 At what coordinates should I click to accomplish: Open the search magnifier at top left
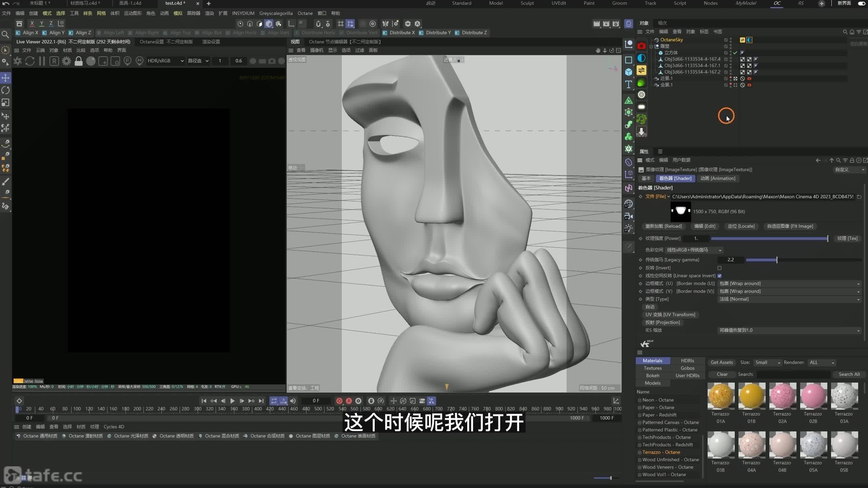tap(5, 35)
